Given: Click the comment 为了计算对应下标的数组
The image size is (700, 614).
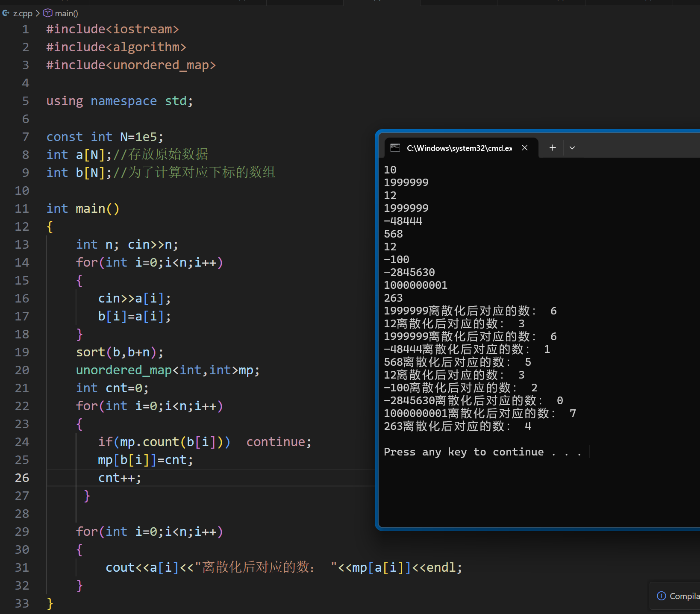Looking at the screenshot, I should (x=194, y=172).
